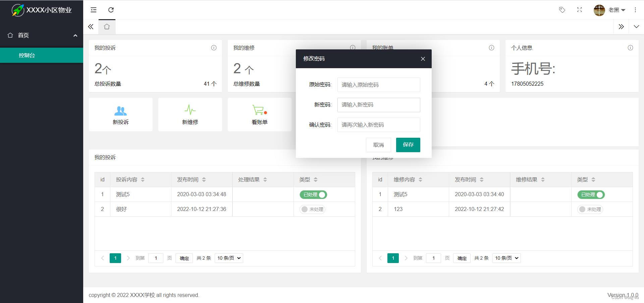Close the 修改密码 dialog with X
The image size is (644, 303).
pyautogui.click(x=423, y=59)
